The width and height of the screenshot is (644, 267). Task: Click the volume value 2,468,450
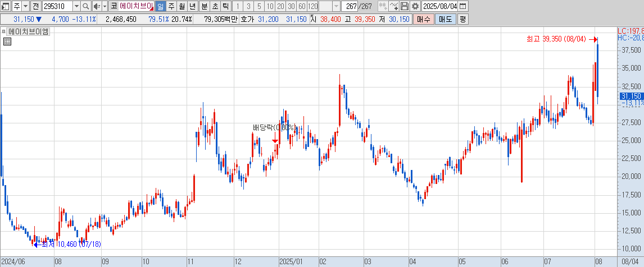click(x=121, y=19)
